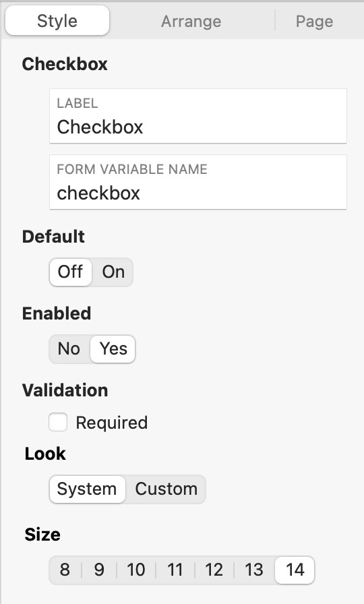Click the Label text field
The image size is (364, 604).
click(x=198, y=116)
